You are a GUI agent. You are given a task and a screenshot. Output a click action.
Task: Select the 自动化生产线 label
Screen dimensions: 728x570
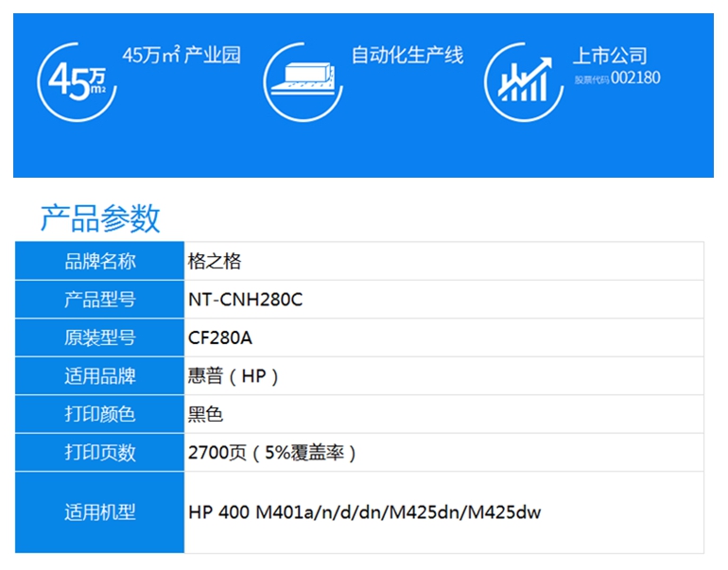click(x=407, y=55)
